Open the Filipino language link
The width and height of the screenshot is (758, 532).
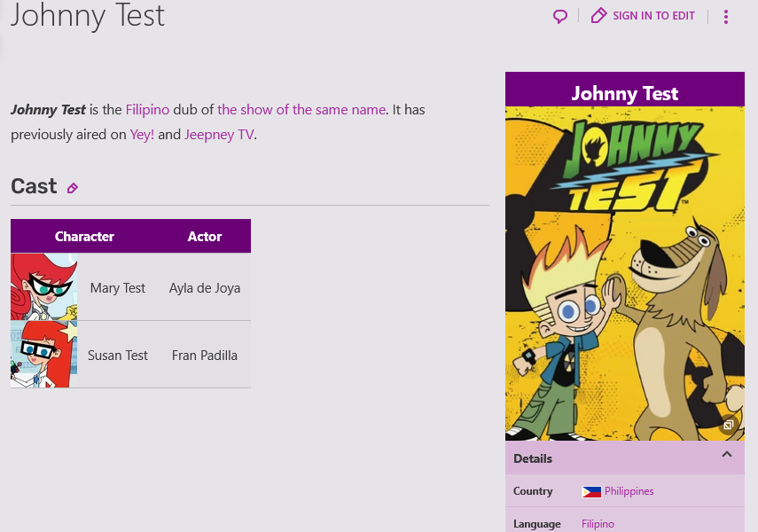[598, 524]
